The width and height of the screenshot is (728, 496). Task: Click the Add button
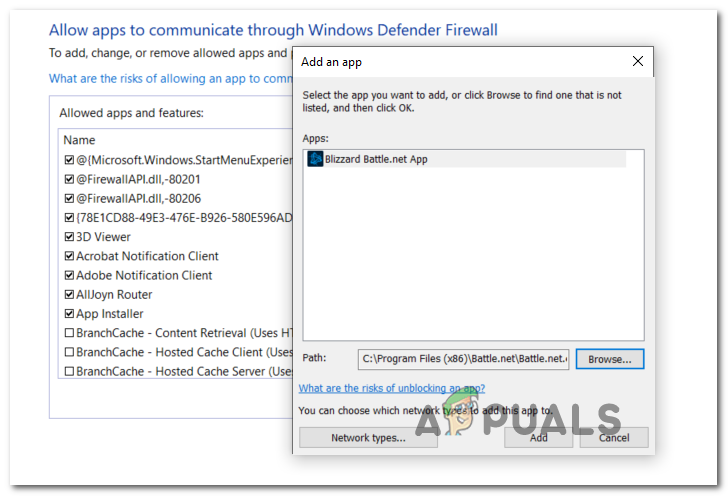point(538,437)
